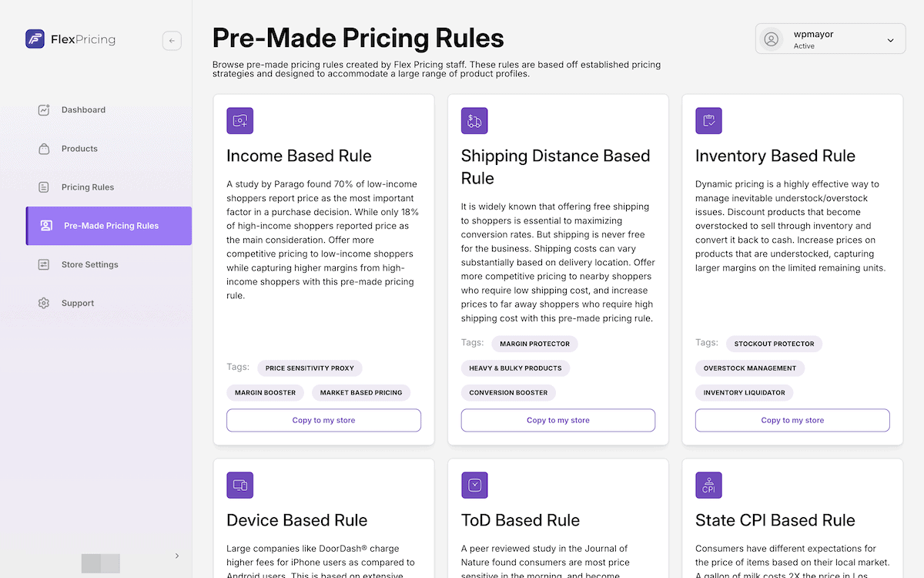
Task: Select Pre-Made Pricing Rules menu item
Action: point(109,226)
